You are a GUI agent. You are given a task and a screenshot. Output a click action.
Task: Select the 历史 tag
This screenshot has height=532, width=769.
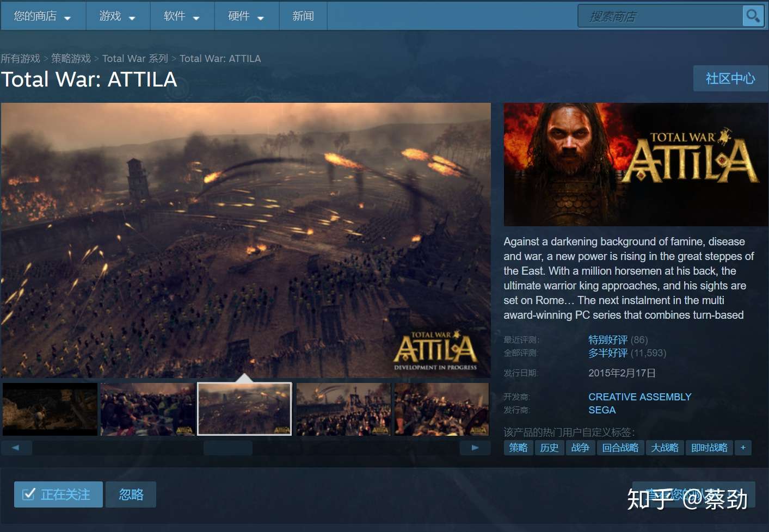pos(549,448)
